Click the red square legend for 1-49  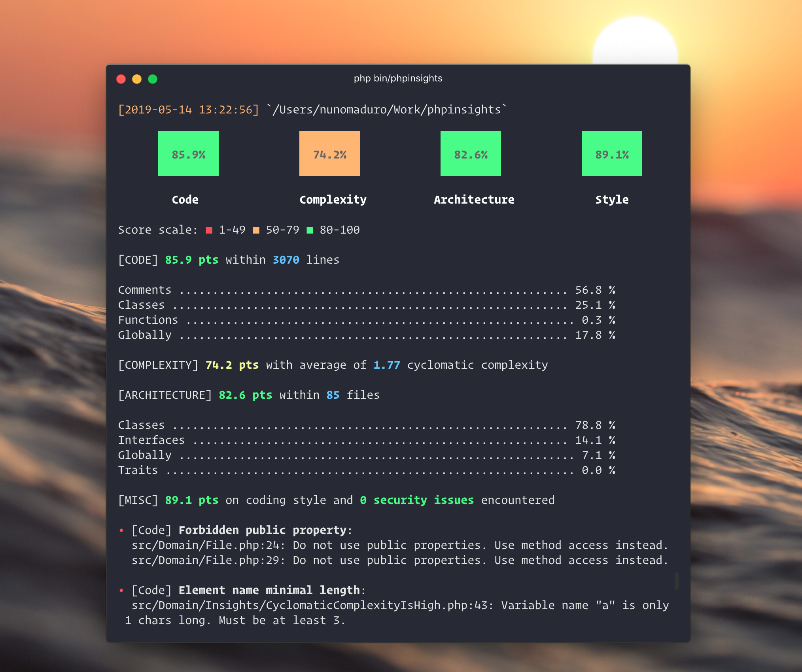click(x=209, y=230)
